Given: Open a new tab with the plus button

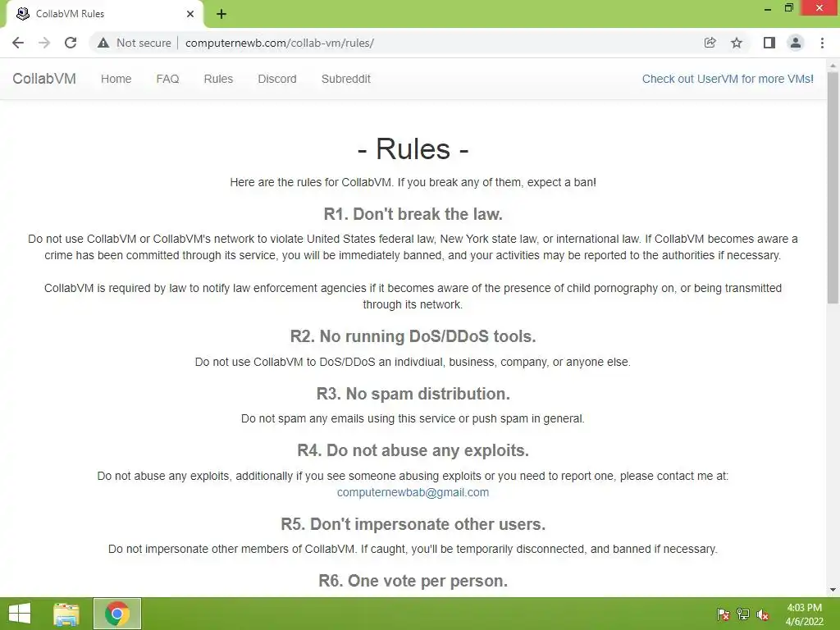Looking at the screenshot, I should click(x=221, y=14).
